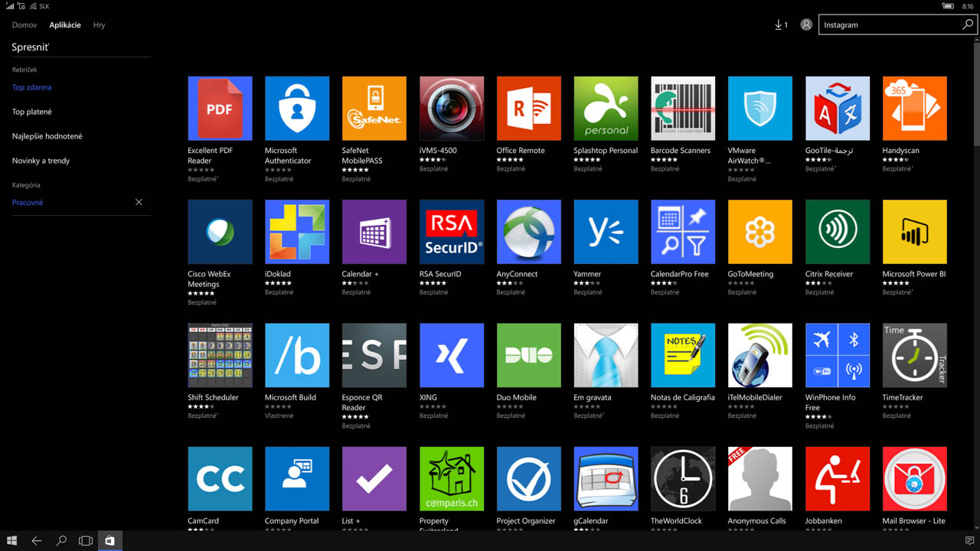The width and height of the screenshot is (980, 551).
Task: Open the Action Center notifications icon
Action: click(969, 541)
